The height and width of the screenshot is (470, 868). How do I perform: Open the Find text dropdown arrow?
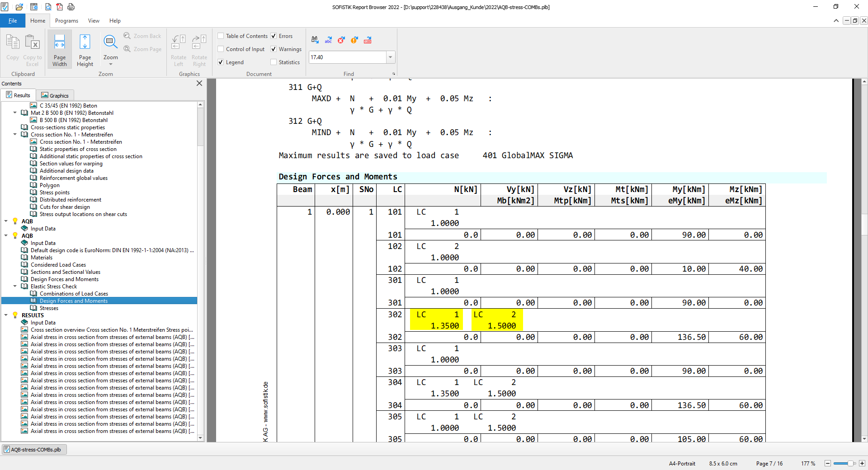(390, 57)
